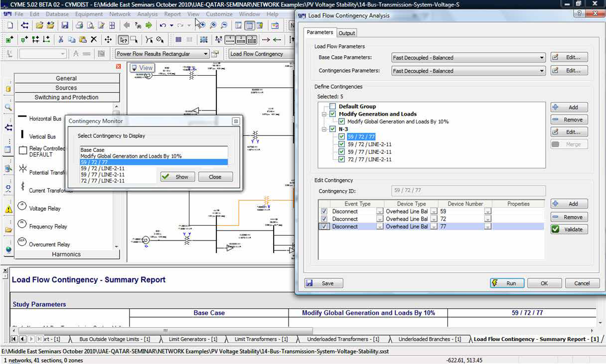Click the Contingency ID field

pos(468,190)
